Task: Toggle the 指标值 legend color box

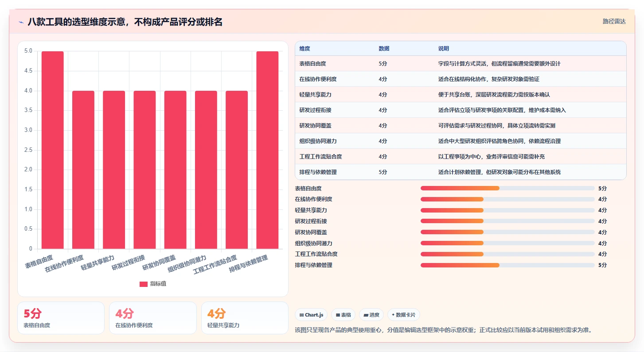Action: click(x=144, y=284)
